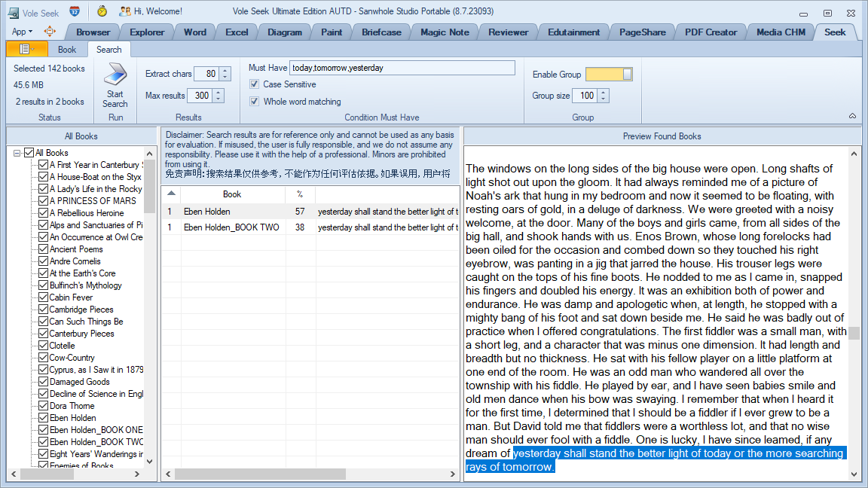This screenshot has height=488, width=868.
Task: Open the Edutainment tab
Action: point(573,32)
